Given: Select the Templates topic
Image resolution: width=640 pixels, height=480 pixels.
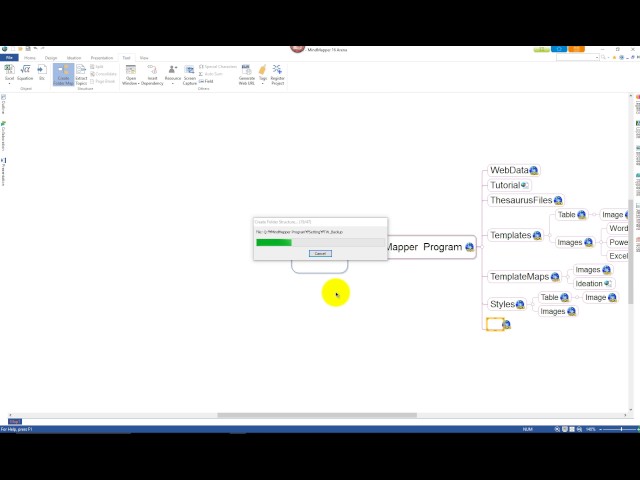Looking at the screenshot, I should click(x=511, y=235).
